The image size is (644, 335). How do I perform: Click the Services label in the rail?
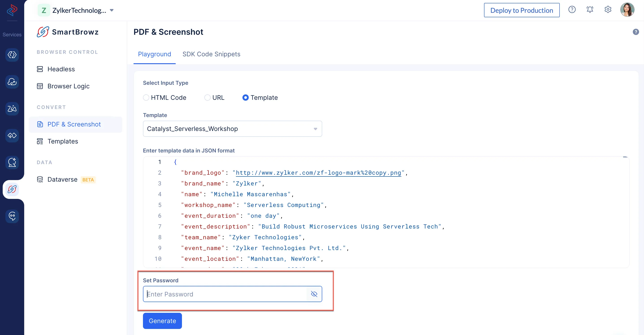(x=12, y=35)
